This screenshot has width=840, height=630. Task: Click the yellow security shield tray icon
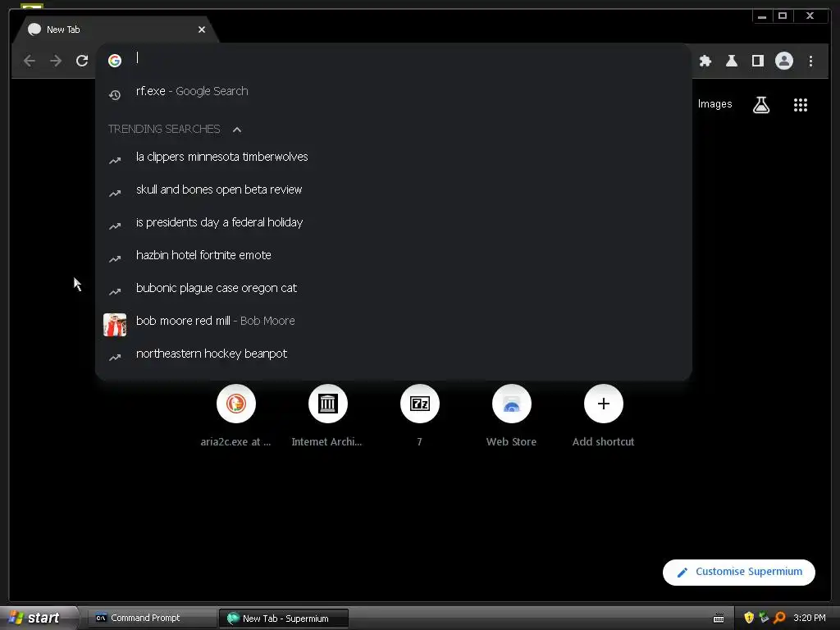pos(749,618)
